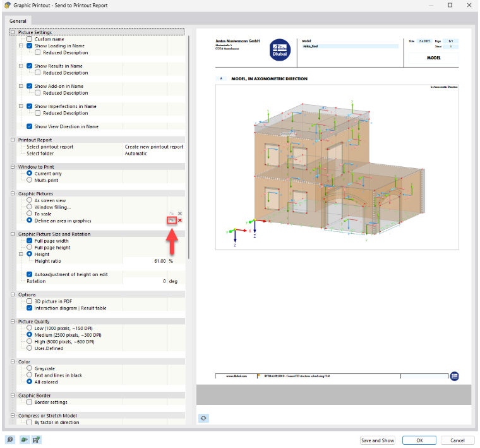The image size is (480, 448).
Task: Select Text and lines in black option
Action: pyautogui.click(x=30, y=375)
